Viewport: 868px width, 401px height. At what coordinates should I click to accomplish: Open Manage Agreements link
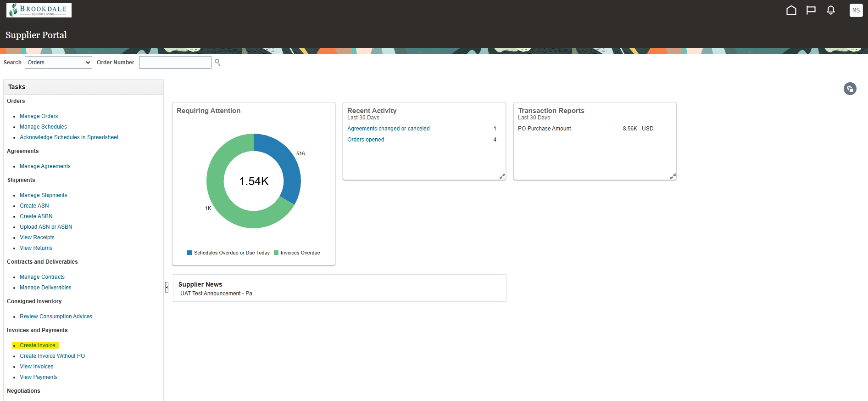point(45,166)
